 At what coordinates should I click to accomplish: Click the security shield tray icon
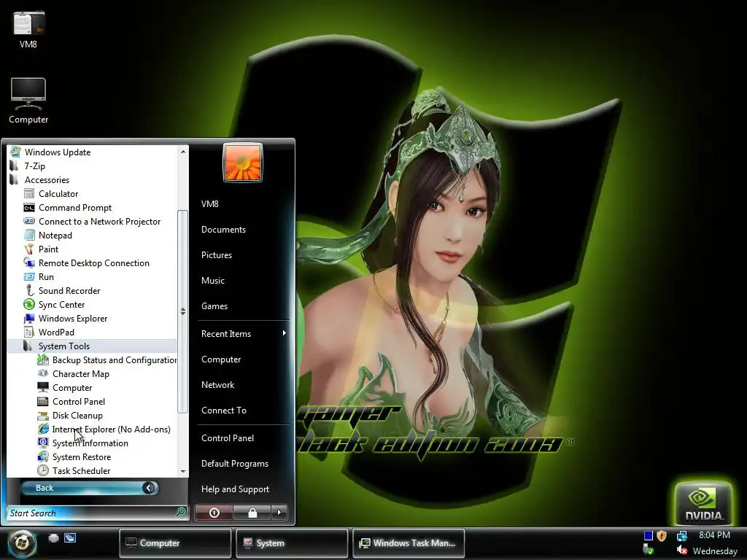click(661, 536)
